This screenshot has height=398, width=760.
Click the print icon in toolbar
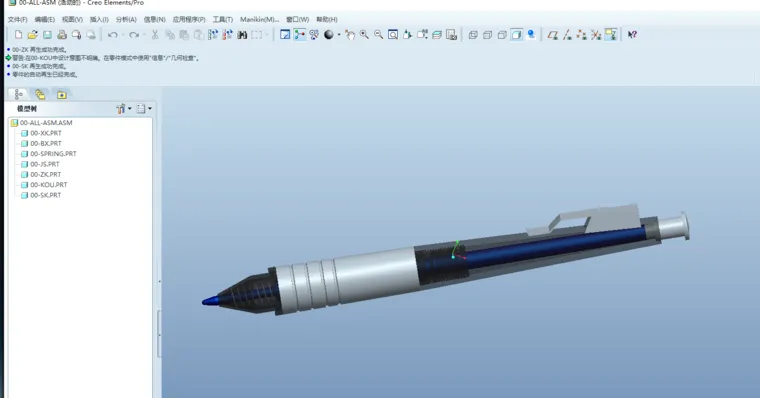click(62, 35)
